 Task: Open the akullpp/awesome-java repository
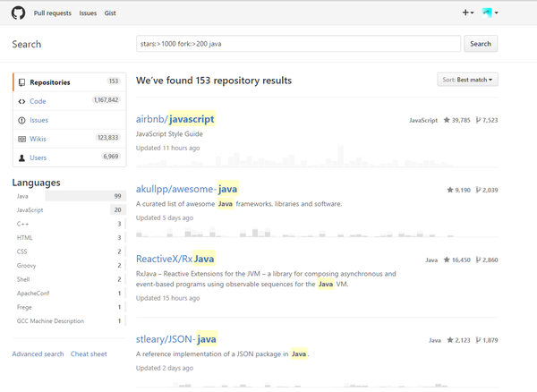[187, 189]
